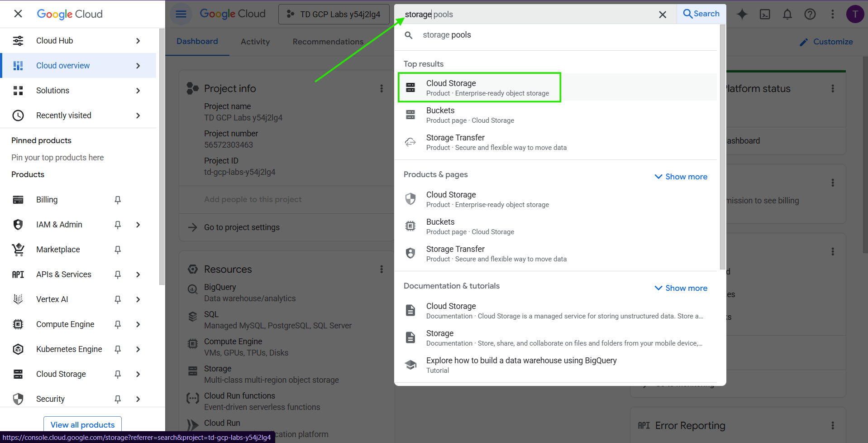
Task: Switch to the Activity tab
Action: coord(255,42)
